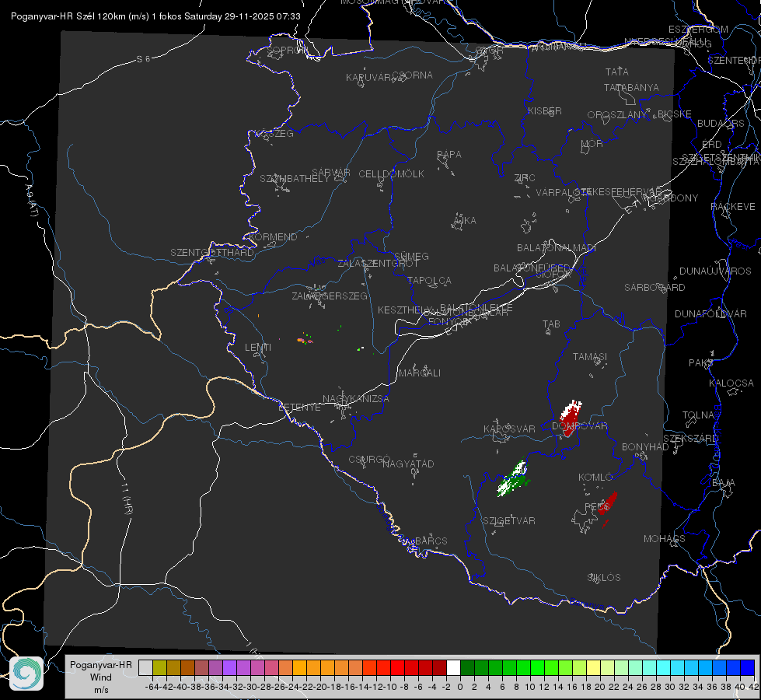Screen dimensions: 761x700
Task: Click the KAPOSVÁR city label
Action: coord(509,429)
